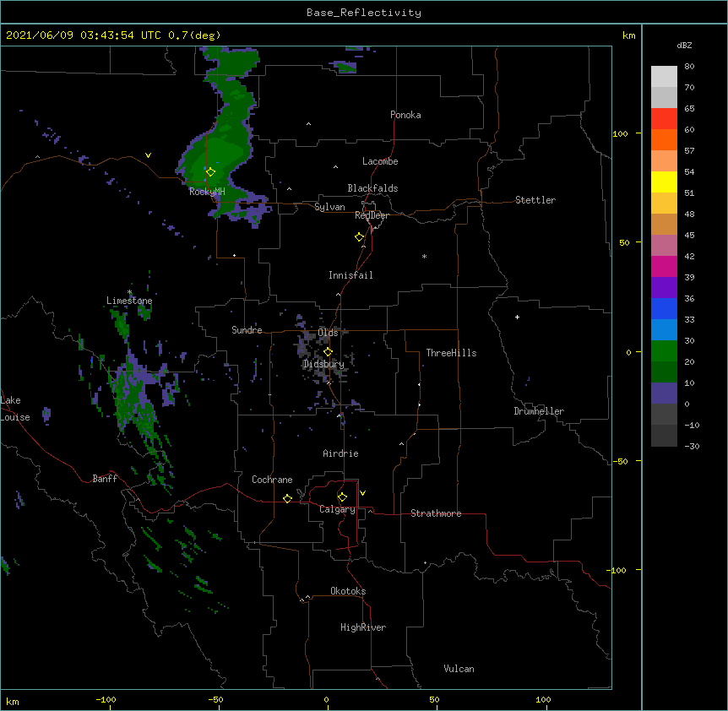Select the yellow 54-51 dBZ legend swatch
This screenshot has width=728, height=711.
click(x=664, y=182)
